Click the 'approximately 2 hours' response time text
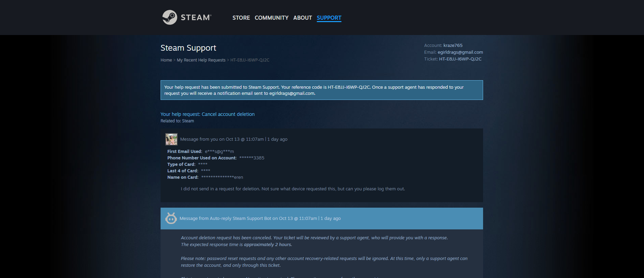The width and height of the screenshot is (644, 278). [268, 245]
